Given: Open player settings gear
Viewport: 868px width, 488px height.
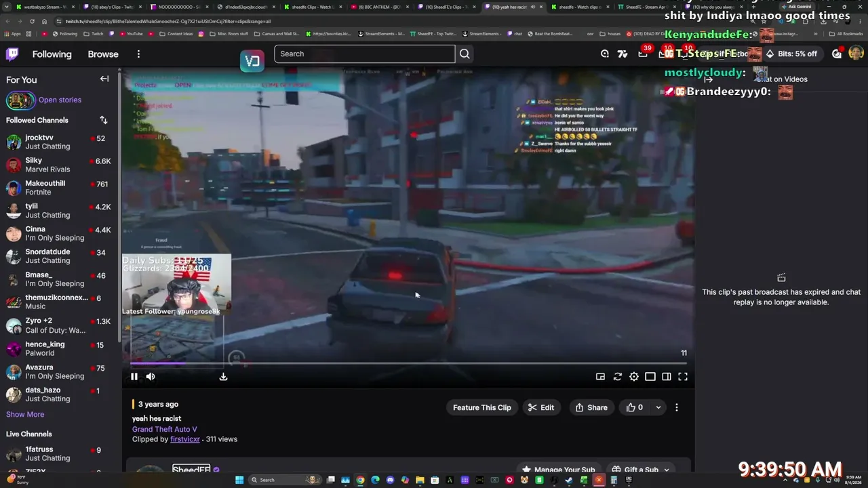Looking at the screenshot, I should click(x=633, y=377).
